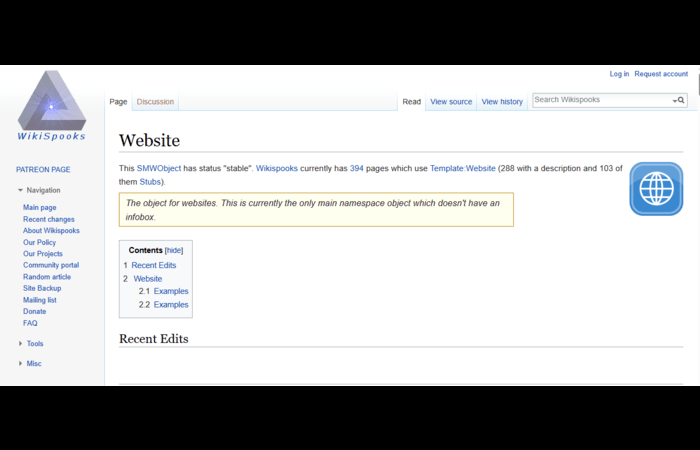The width and height of the screenshot is (700, 450).
Task: Follow the SMWObject link
Action: (159, 168)
